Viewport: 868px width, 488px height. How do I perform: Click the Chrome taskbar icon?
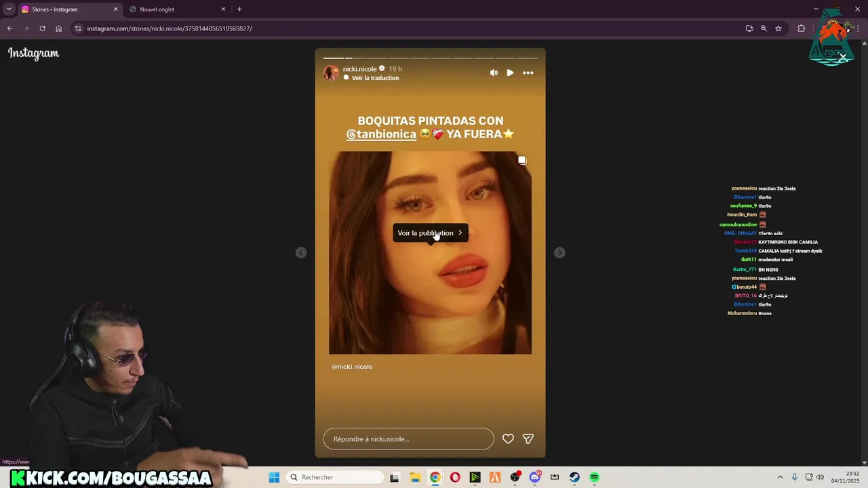[x=435, y=477]
